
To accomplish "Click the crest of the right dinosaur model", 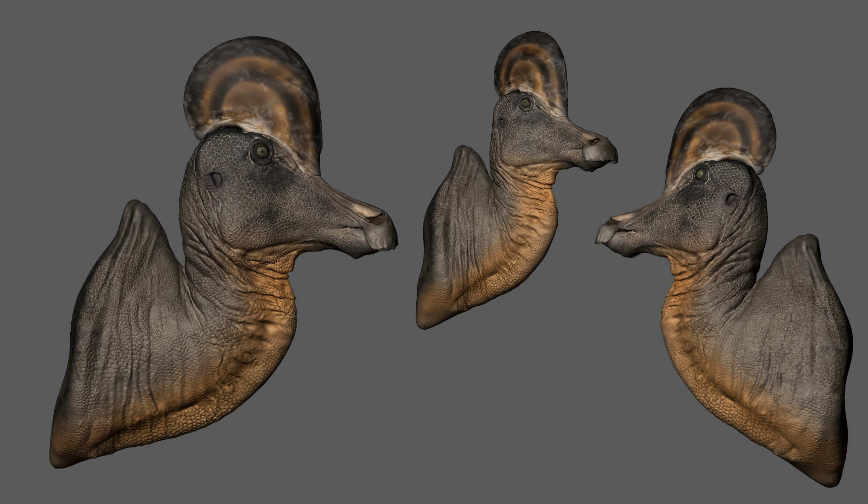I will pos(723,126).
